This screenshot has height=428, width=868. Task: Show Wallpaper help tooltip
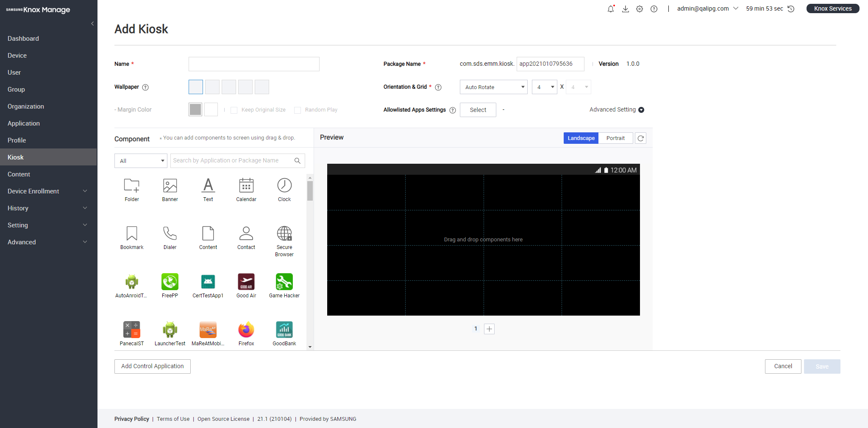pyautogui.click(x=145, y=87)
